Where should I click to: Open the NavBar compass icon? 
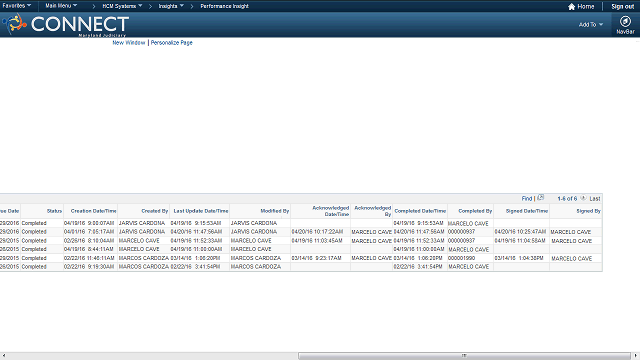click(x=625, y=21)
